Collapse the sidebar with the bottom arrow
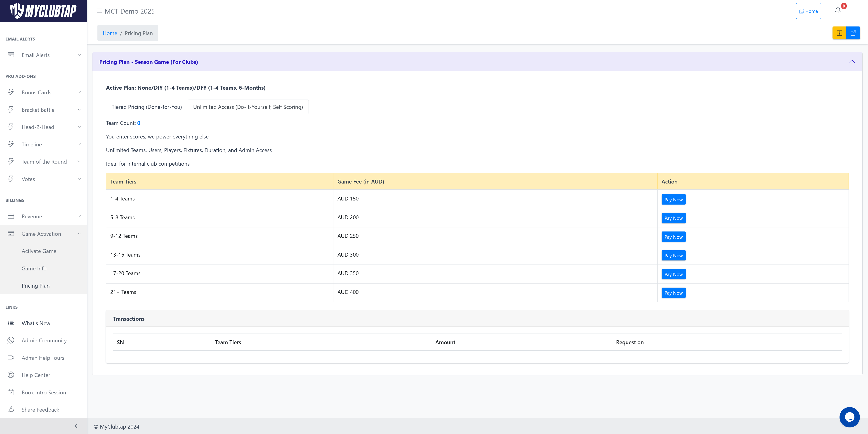This screenshot has height=434, width=868. coord(76,426)
